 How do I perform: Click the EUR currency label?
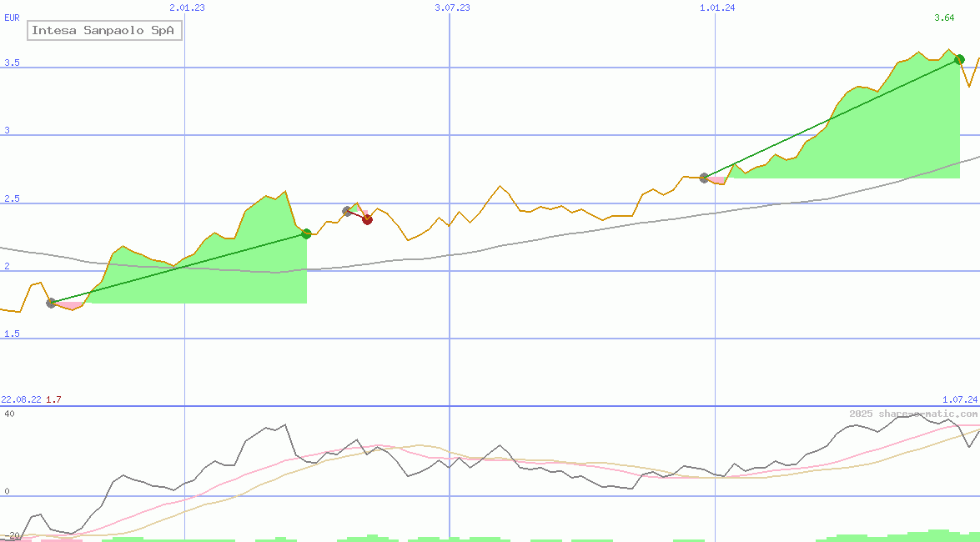point(12,18)
